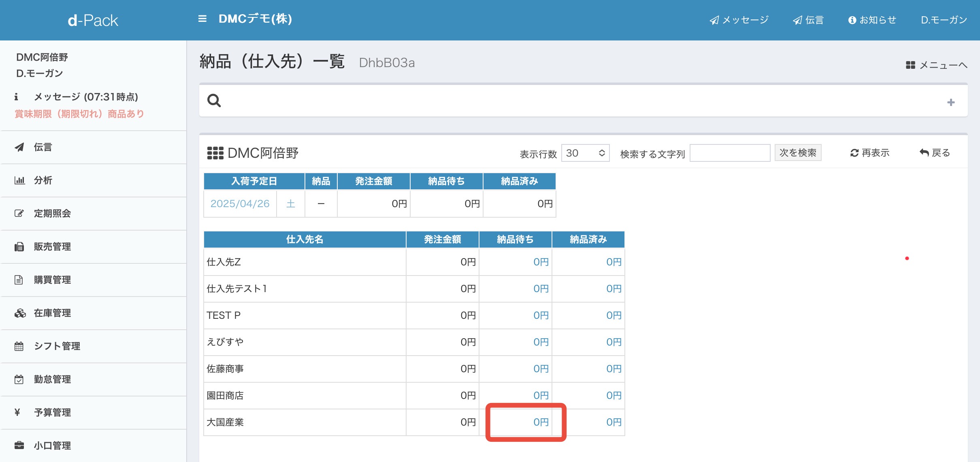Click 納品待ち 0円 for 仕入先Z
The height and width of the screenshot is (462, 980).
coord(541,262)
